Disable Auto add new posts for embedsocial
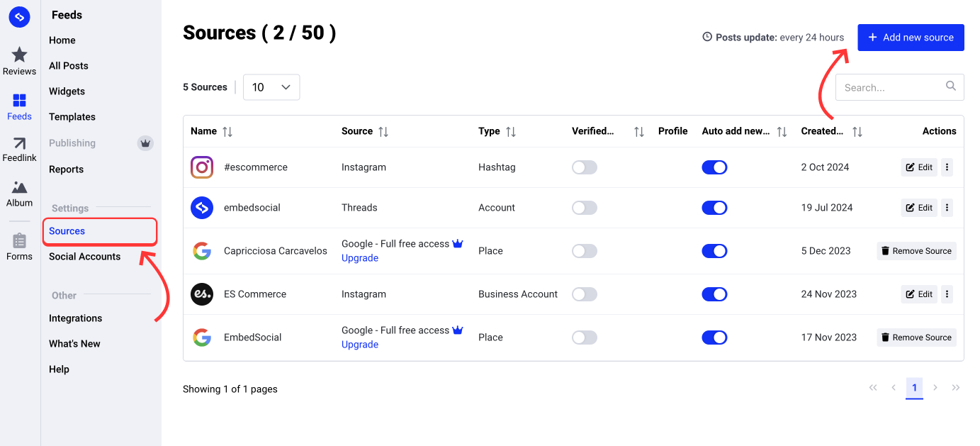 714,207
